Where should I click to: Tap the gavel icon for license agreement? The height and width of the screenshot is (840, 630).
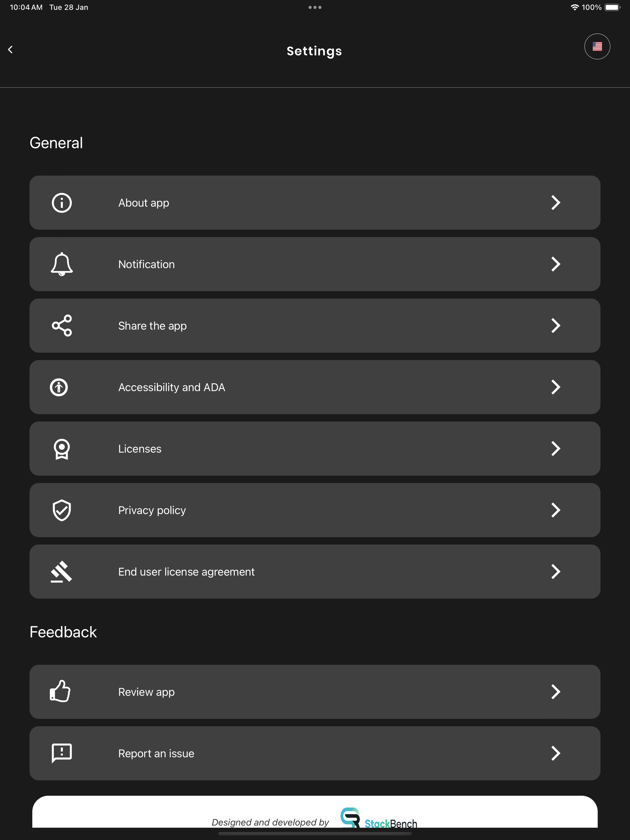tap(62, 572)
